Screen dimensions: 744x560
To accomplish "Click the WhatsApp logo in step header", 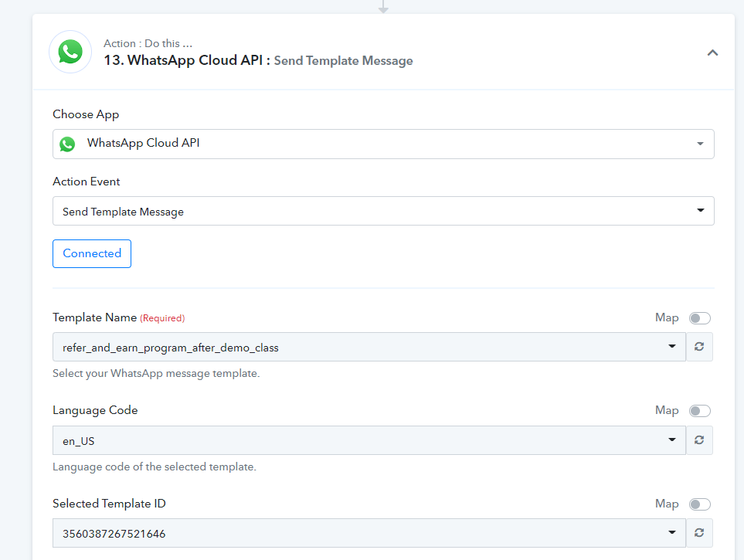I will (70, 52).
